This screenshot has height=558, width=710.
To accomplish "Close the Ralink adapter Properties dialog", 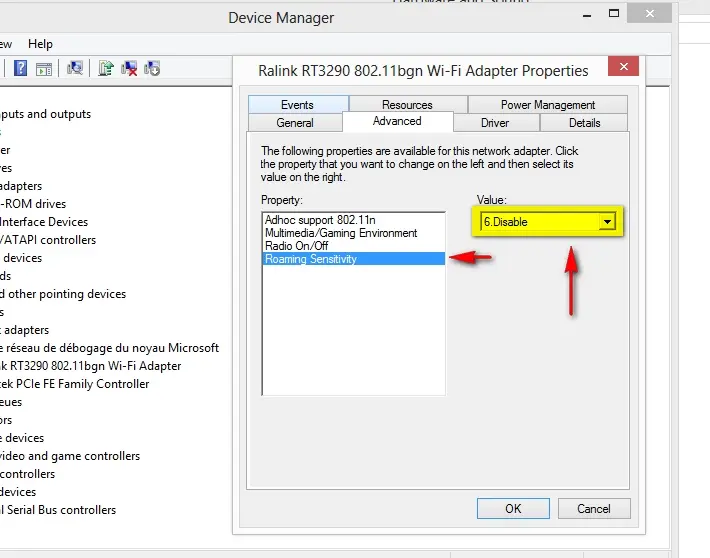I will pyautogui.click(x=624, y=67).
